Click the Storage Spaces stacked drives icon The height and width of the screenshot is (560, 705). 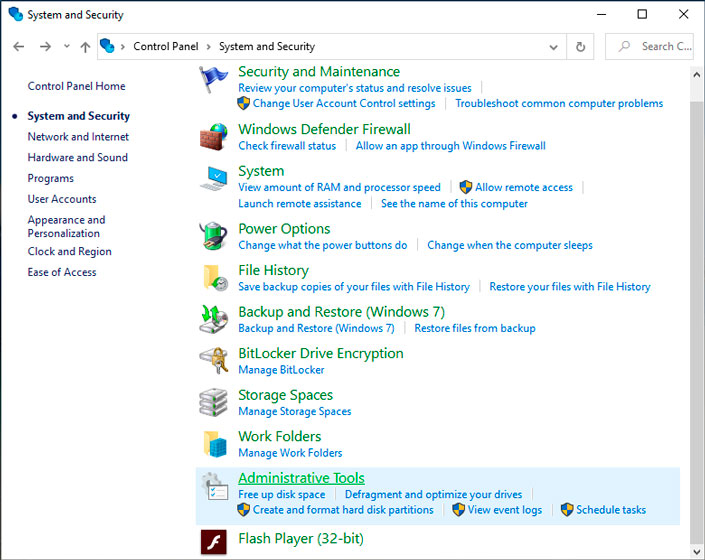[214, 402]
